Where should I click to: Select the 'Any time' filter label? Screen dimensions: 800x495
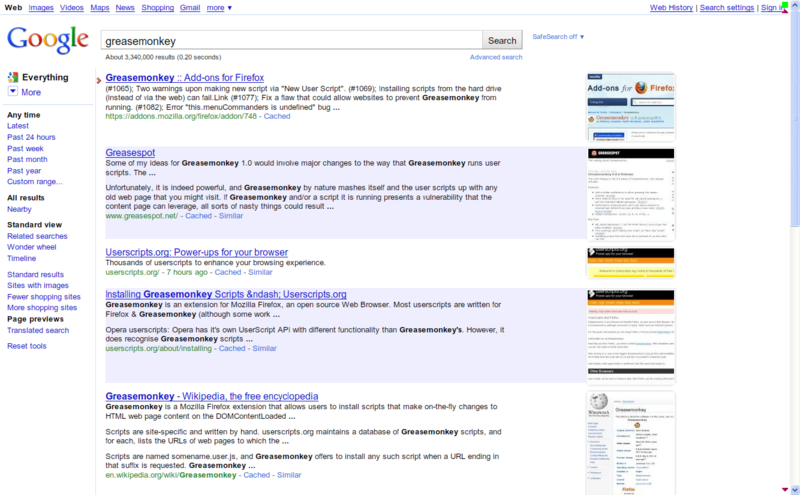click(x=23, y=115)
